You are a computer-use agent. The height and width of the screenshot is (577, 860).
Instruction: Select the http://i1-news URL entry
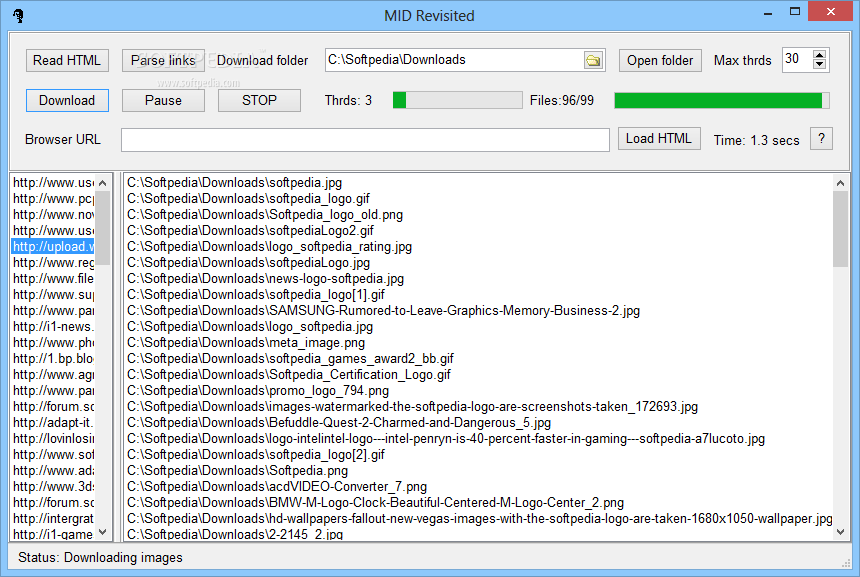[x=53, y=327]
